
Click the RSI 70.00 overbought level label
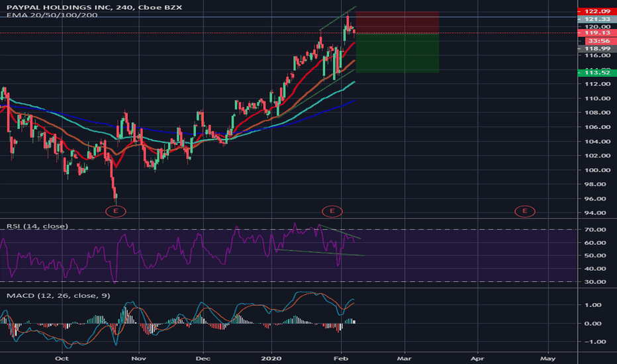595,230
